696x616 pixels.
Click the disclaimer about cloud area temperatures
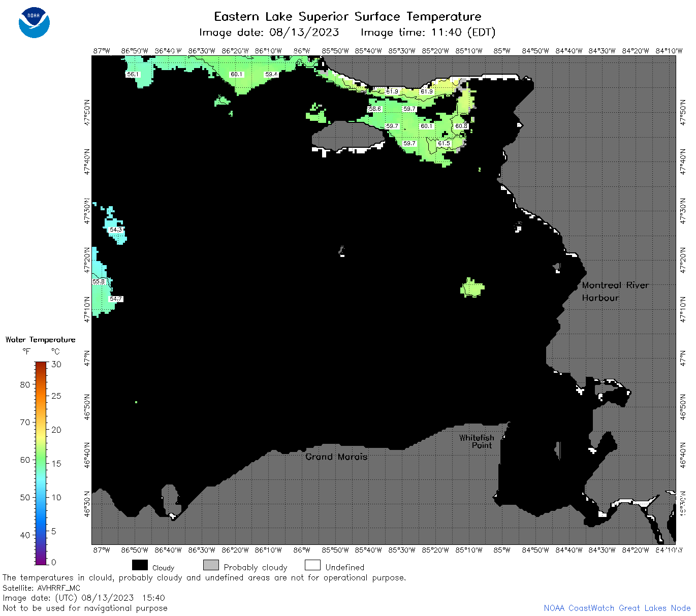click(204, 578)
